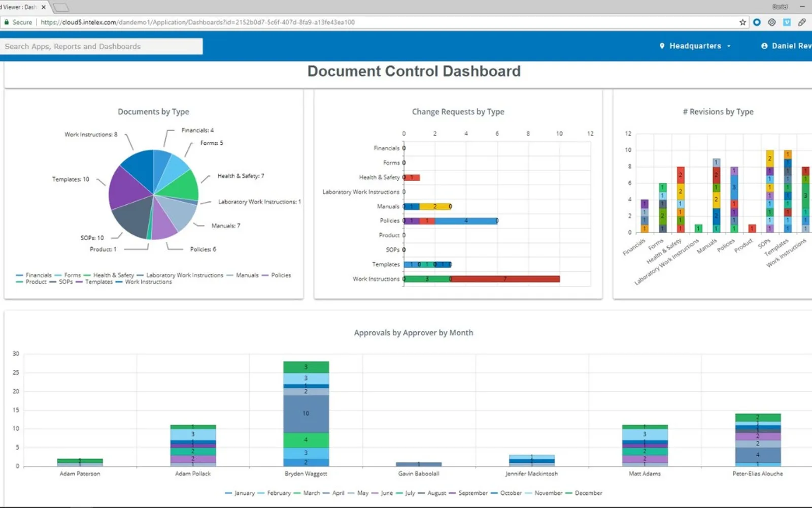
Task: Hide October series in the Approvals legend
Action: pos(506,493)
